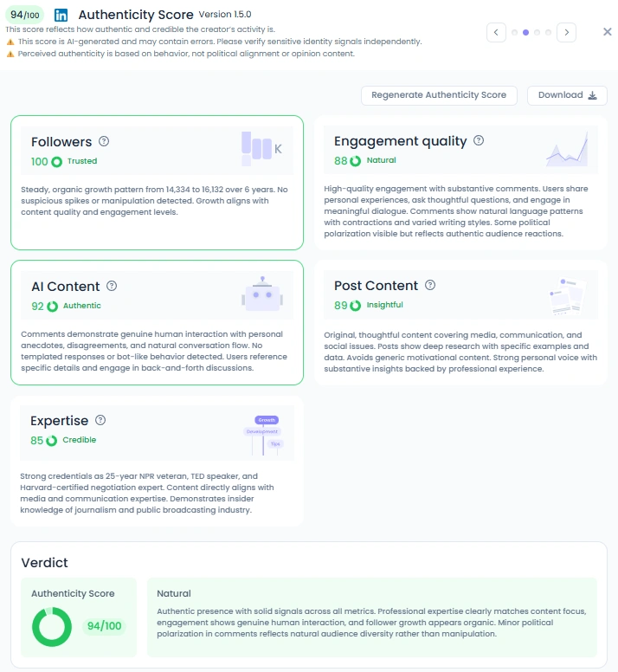Click the warning triangle about perceived authenticity
The width and height of the screenshot is (618, 672).
pos(10,54)
